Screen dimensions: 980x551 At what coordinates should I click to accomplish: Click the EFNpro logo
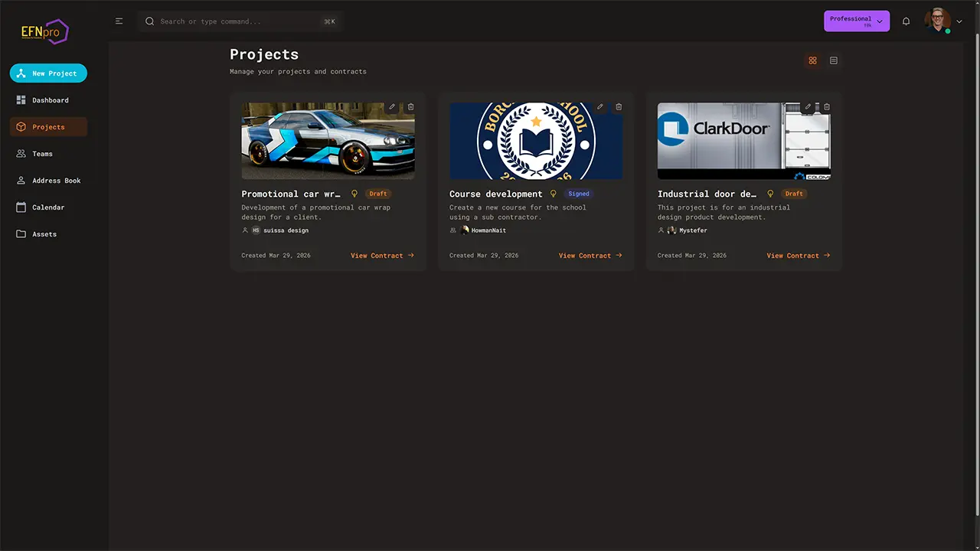pyautogui.click(x=45, y=32)
